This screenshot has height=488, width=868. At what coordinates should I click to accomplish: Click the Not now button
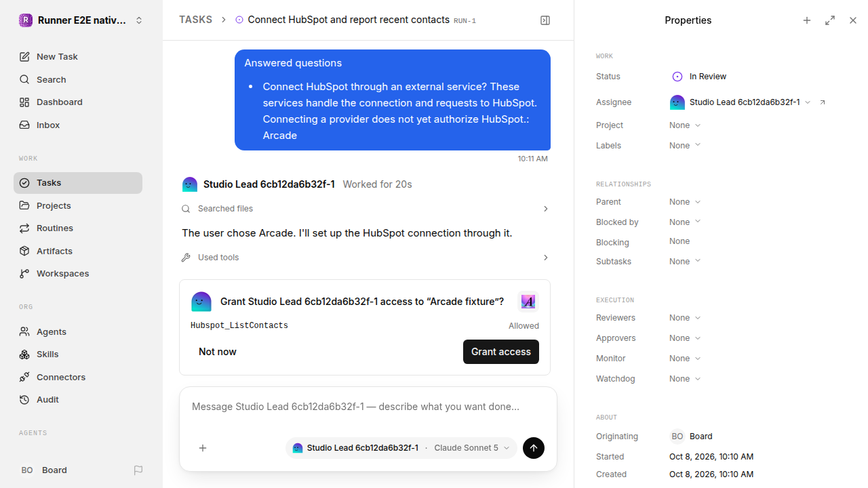point(218,352)
